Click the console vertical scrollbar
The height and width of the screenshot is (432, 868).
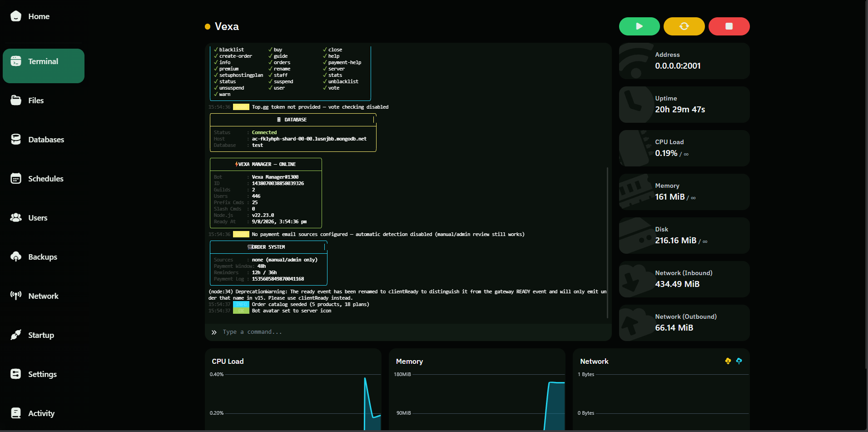607,242
